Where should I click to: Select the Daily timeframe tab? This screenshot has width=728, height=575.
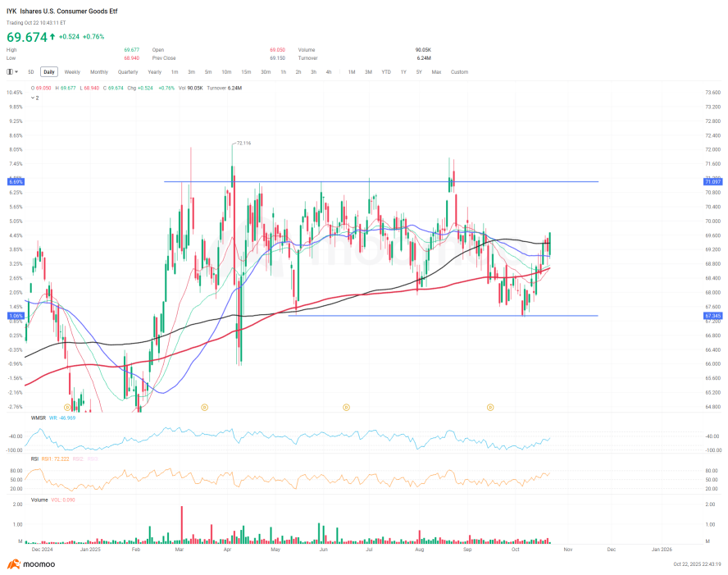pyautogui.click(x=49, y=72)
